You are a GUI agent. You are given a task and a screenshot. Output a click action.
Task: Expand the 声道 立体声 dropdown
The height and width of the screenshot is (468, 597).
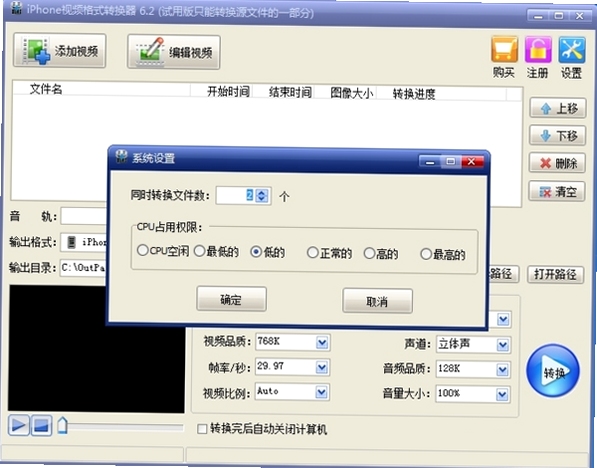[503, 345]
